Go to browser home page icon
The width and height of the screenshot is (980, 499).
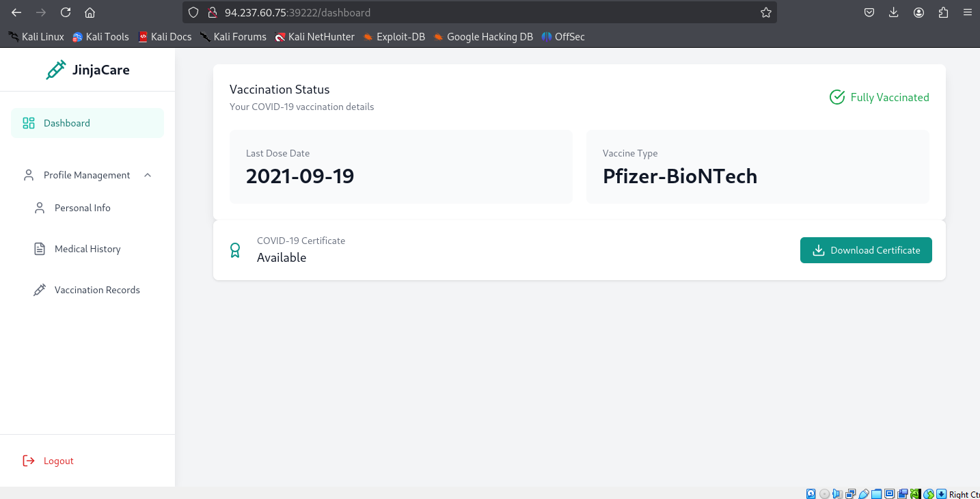[x=90, y=12]
